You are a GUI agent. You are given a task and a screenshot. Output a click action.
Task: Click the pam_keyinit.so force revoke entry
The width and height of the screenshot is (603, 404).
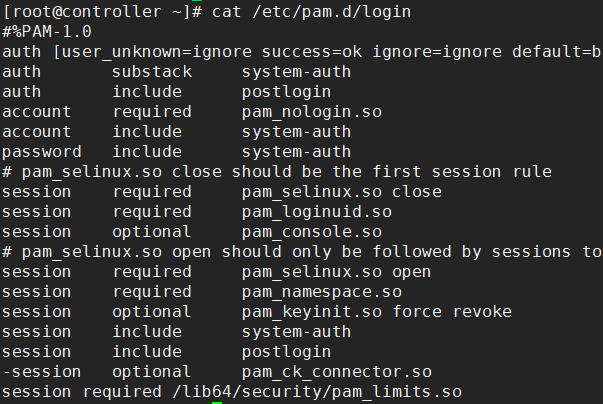376,312
